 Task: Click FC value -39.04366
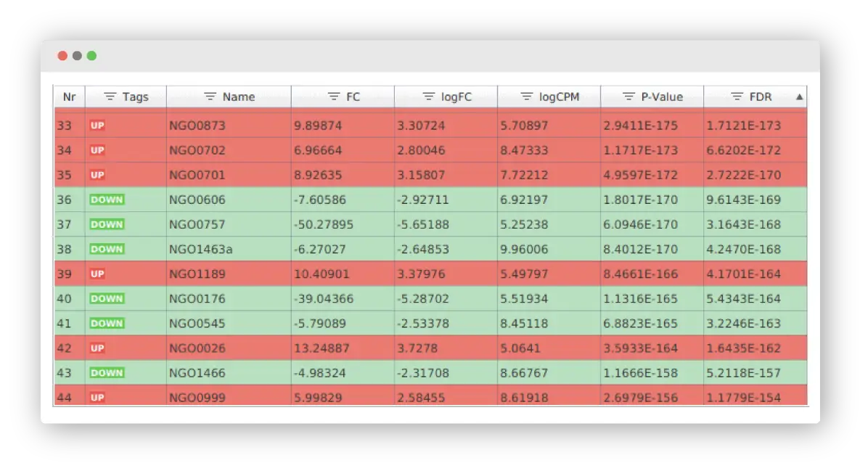[323, 299]
